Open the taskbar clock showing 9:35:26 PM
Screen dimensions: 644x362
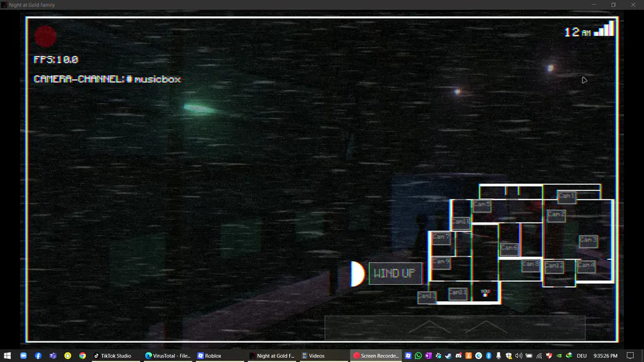[605, 356]
